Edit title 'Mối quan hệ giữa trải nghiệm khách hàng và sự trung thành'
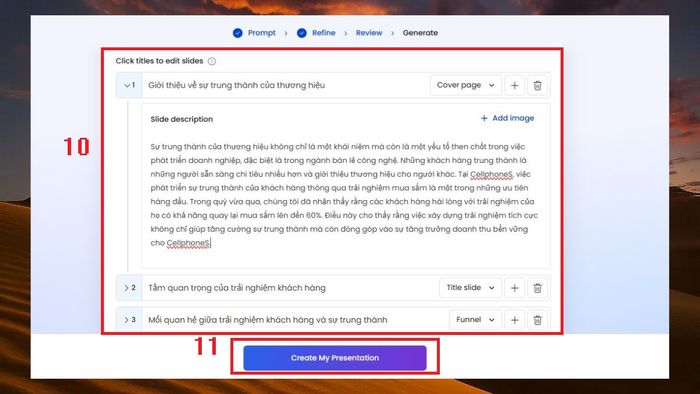The image size is (700, 394). coord(268,320)
